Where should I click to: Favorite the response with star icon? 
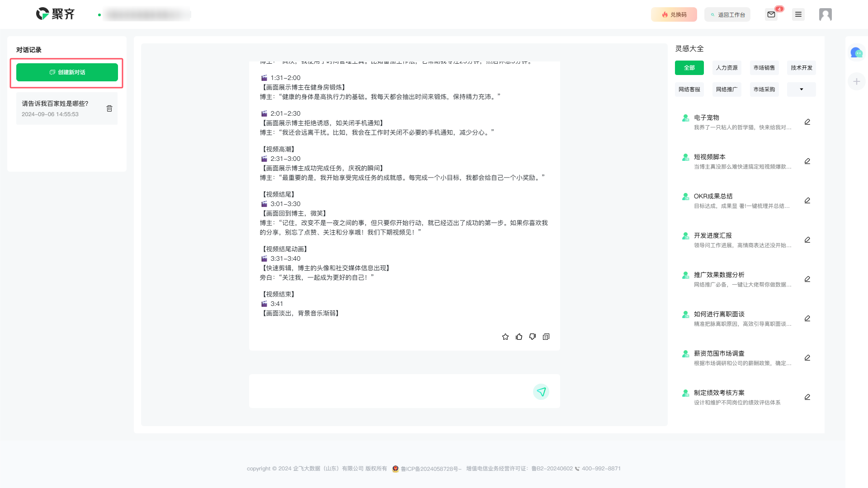tap(505, 337)
